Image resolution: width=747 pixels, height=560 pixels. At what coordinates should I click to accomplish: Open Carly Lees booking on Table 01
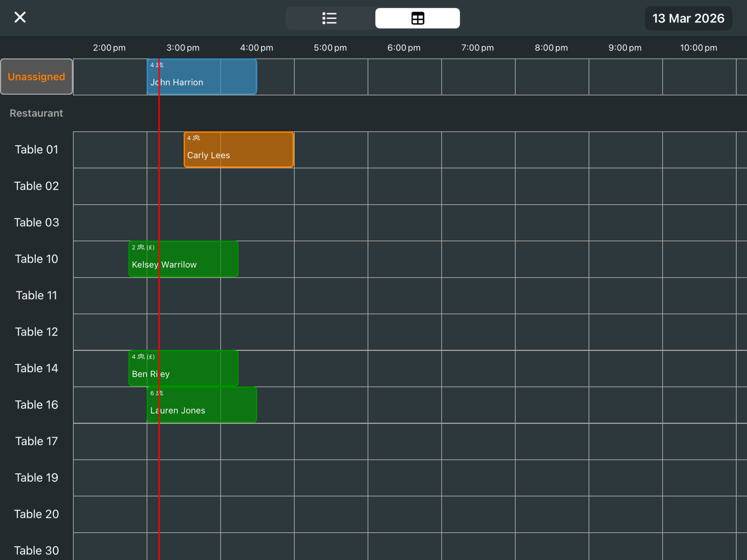pos(239,150)
